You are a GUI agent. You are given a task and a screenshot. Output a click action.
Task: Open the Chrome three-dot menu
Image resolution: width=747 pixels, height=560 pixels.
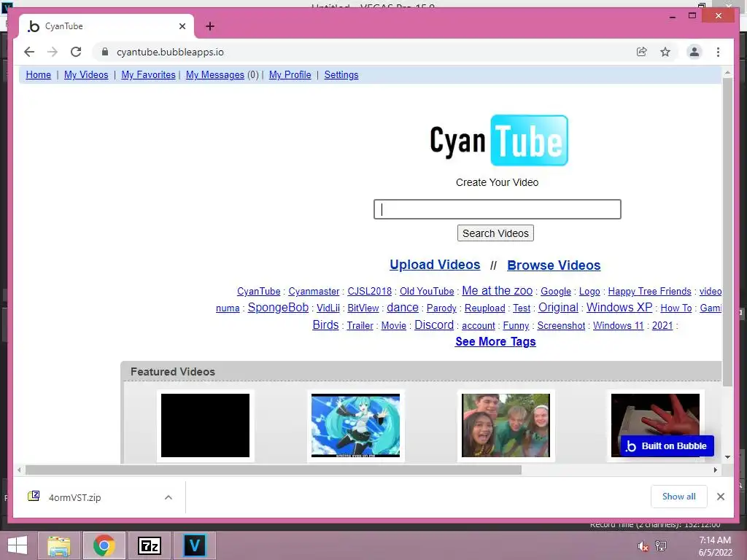pos(718,52)
